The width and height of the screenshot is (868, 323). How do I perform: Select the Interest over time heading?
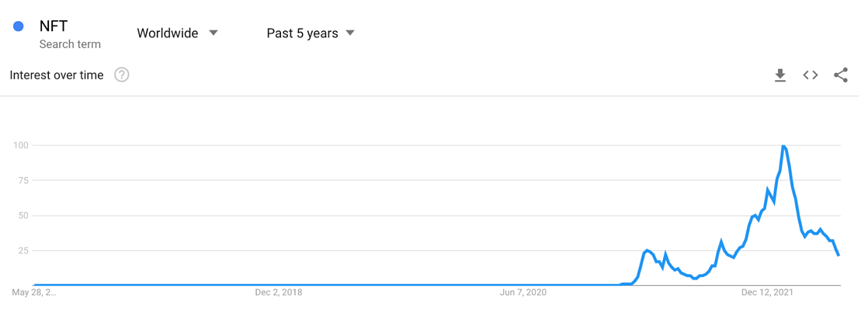57,75
